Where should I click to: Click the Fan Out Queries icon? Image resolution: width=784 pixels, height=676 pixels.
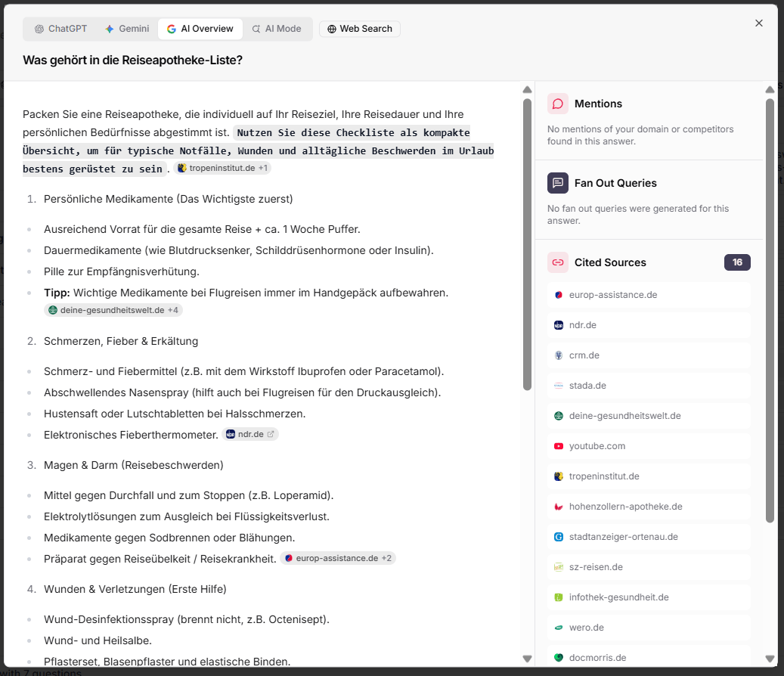[557, 183]
